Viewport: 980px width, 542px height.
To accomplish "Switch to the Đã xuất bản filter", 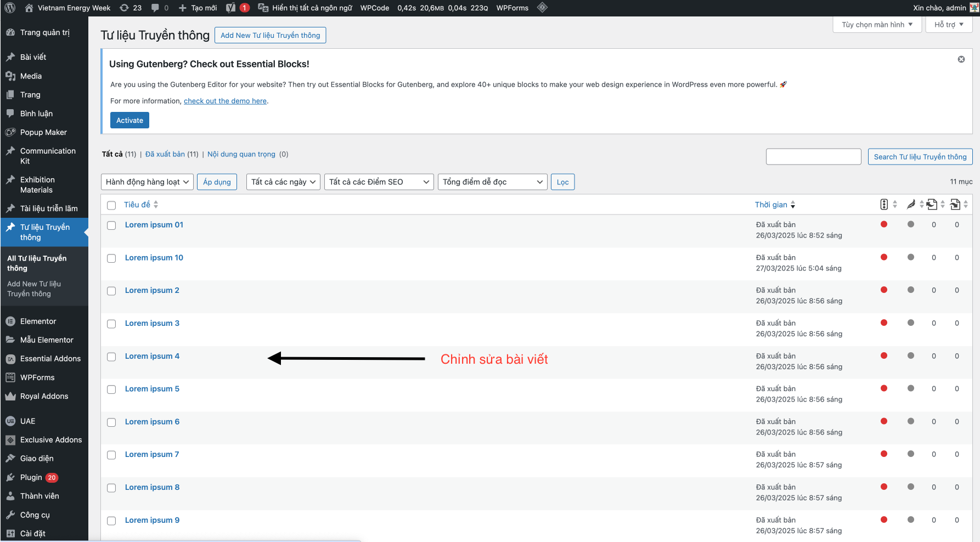I will tap(165, 154).
